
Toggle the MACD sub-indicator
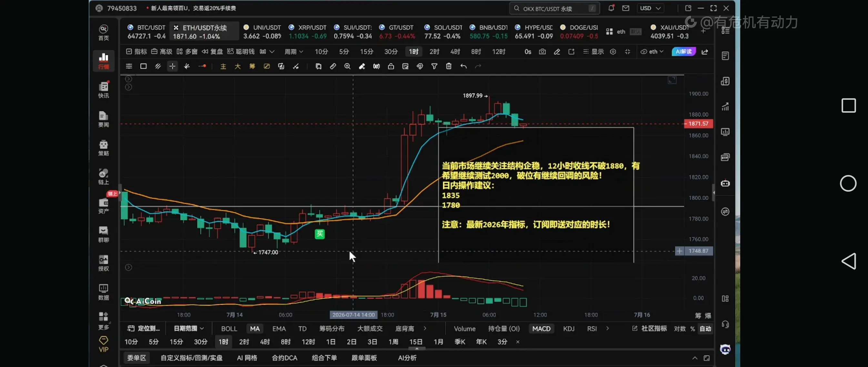[541, 329]
